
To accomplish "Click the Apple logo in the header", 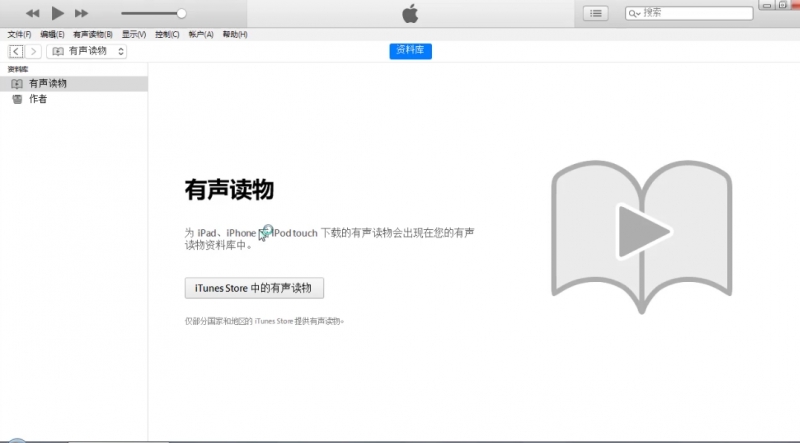I will 410,14.
